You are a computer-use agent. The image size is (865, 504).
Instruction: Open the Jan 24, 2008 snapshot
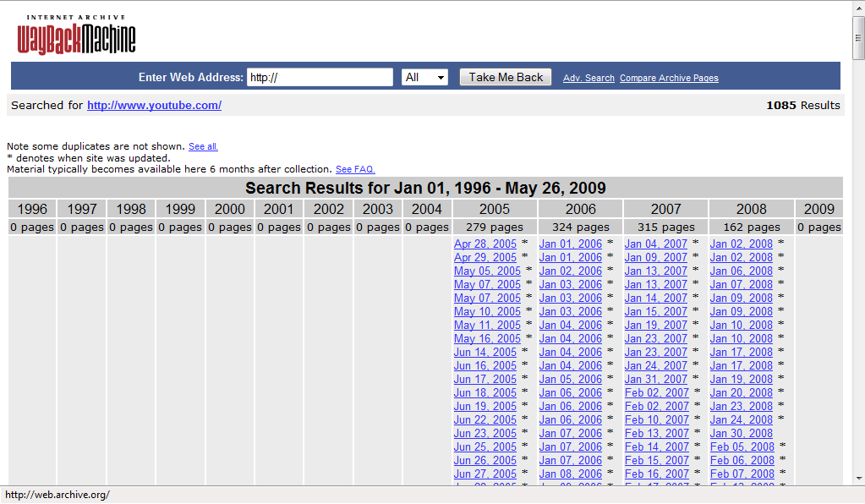pos(741,419)
